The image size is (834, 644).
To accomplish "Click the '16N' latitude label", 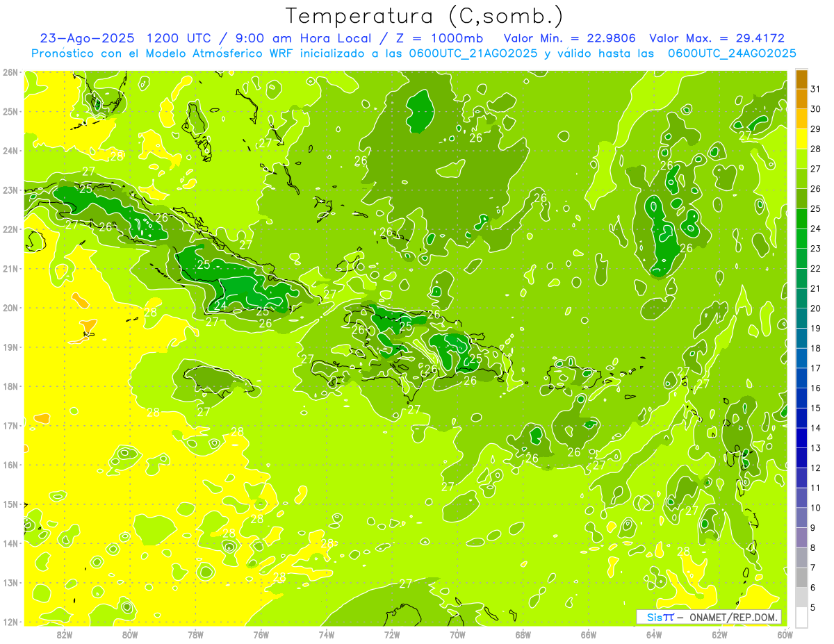I will 10,465.
